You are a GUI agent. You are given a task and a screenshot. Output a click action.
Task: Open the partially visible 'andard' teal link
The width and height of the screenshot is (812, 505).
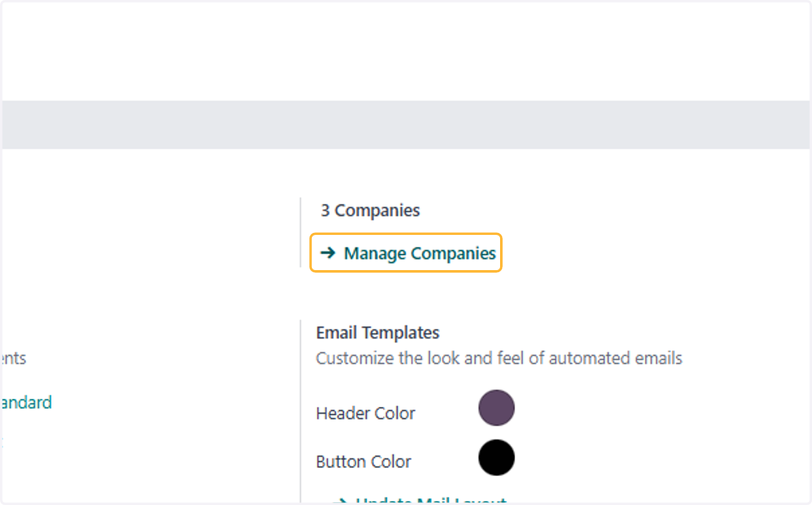(26, 403)
